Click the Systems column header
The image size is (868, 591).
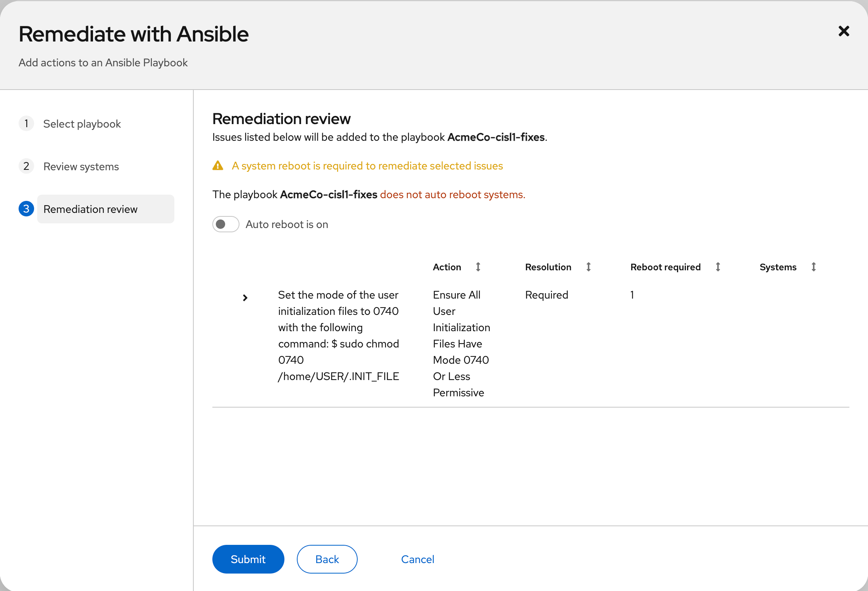[x=778, y=267]
